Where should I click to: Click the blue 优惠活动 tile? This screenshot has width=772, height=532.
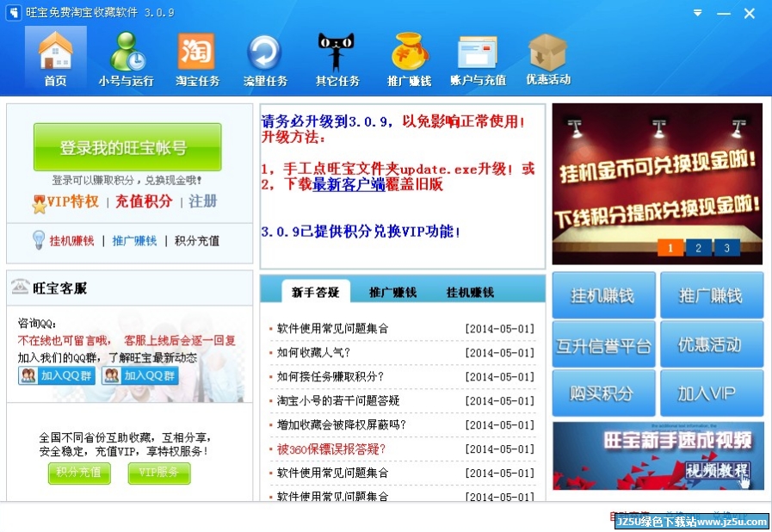click(x=712, y=344)
